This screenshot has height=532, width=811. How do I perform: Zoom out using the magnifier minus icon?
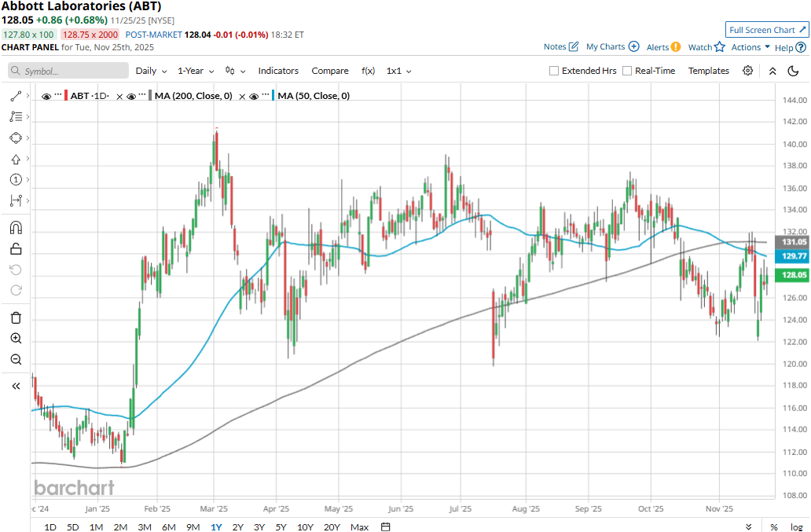[x=16, y=359]
